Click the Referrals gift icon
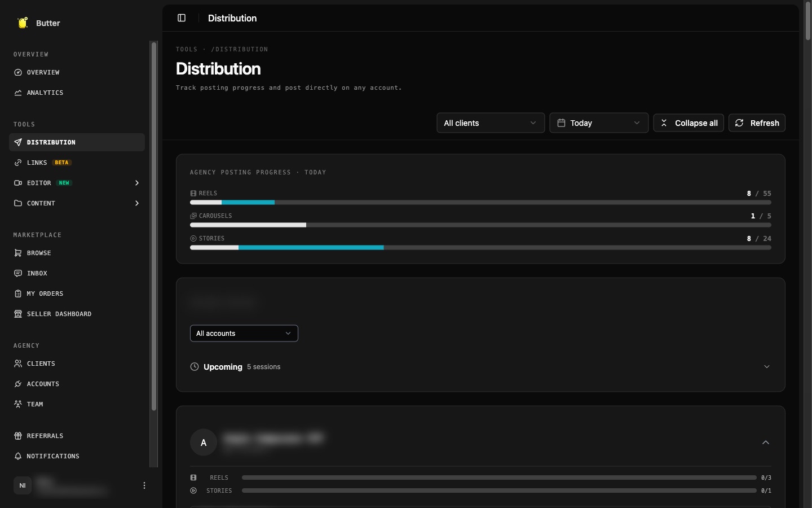The image size is (812, 508). click(x=18, y=436)
